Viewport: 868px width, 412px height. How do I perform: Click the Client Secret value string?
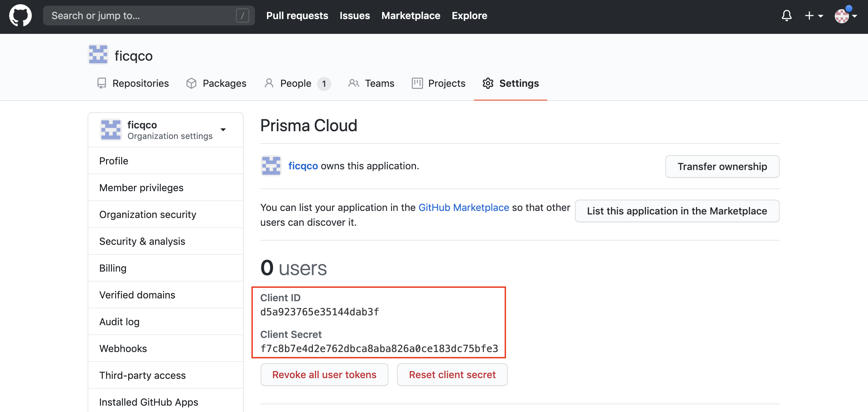(379, 349)
